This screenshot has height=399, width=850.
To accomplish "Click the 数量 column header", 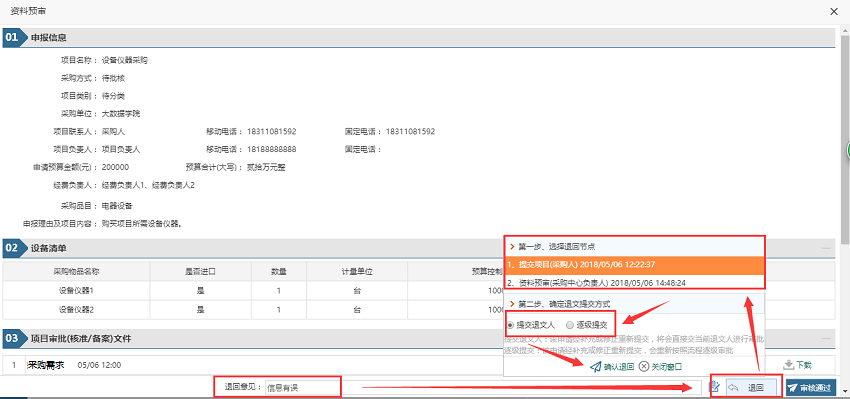I will [279, 271].
